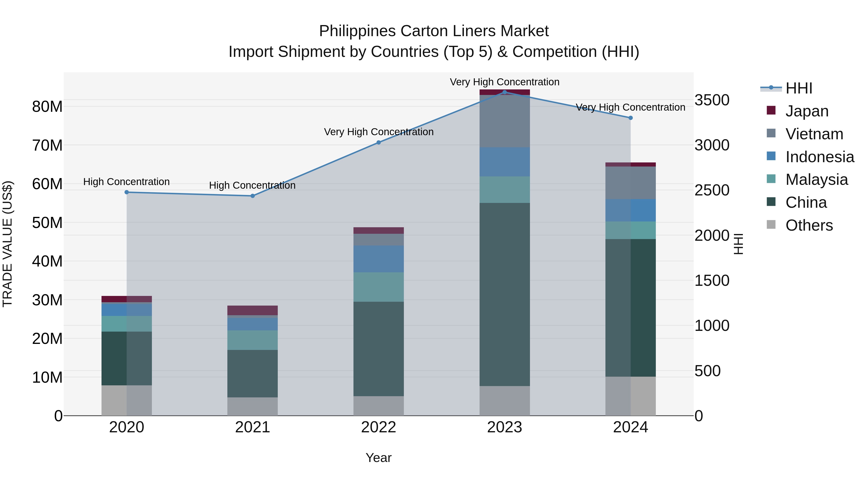
Task: Click the Others segment of the 2024 bar
Action: click(631, 396)
